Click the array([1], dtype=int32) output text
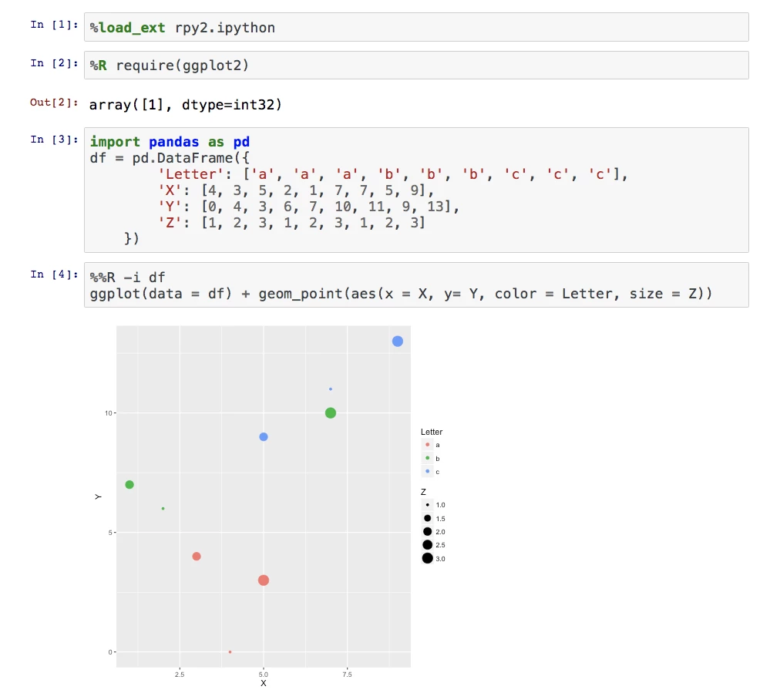 click(x=186, y=104)
